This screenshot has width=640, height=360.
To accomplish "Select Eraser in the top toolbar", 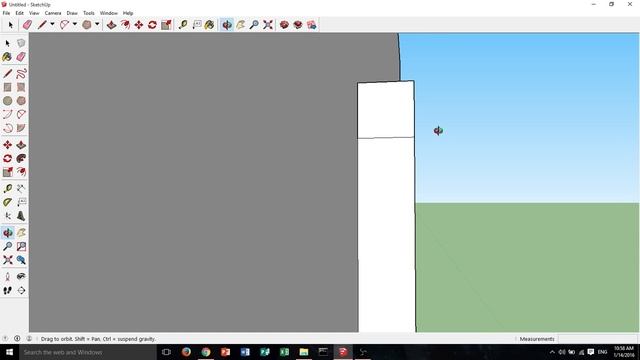I will tap(27, 25).
